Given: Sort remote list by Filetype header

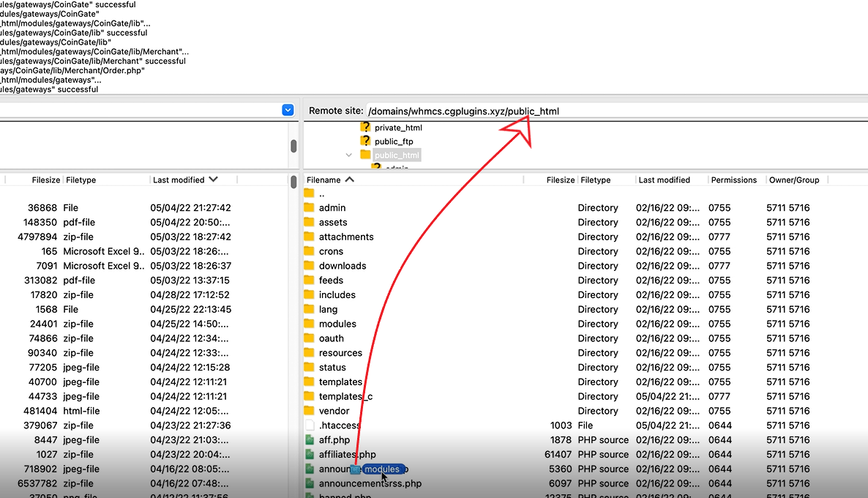Looking at the screenshot, I should coord(595,180).
